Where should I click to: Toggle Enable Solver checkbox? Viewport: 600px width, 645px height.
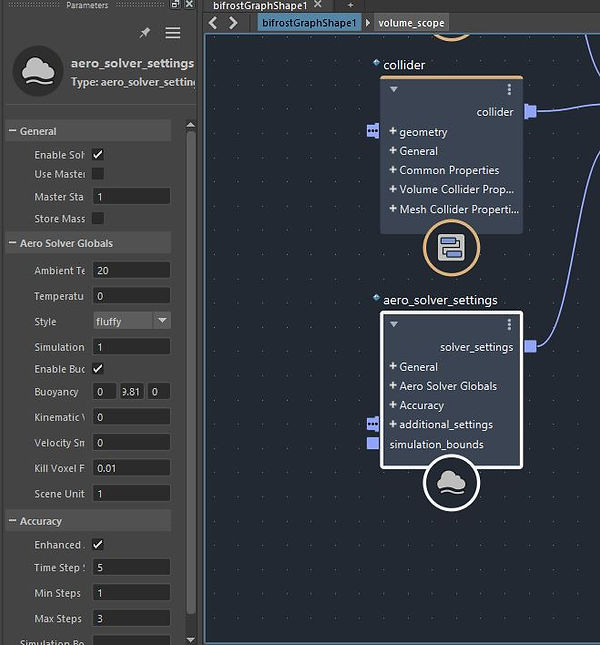coord(98,155)
